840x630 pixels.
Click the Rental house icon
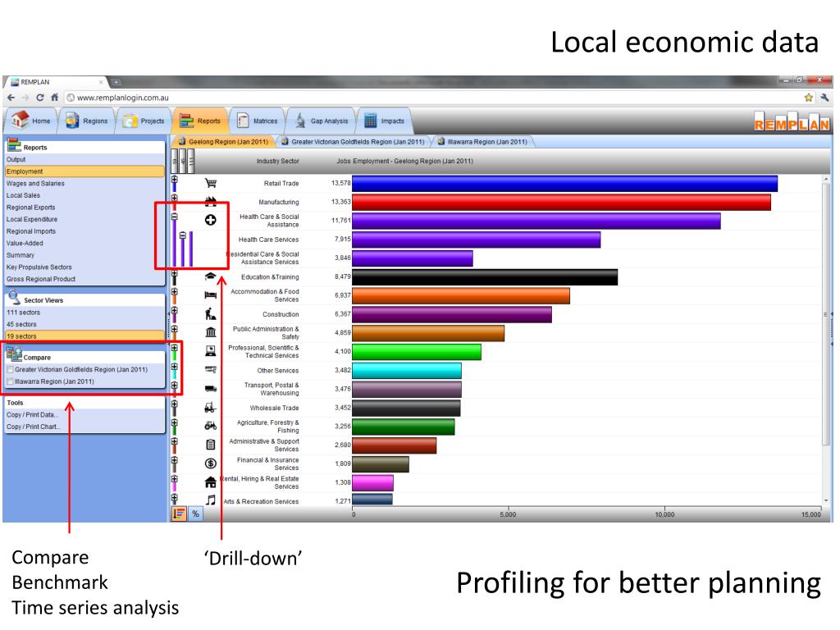tap(211, 482)
